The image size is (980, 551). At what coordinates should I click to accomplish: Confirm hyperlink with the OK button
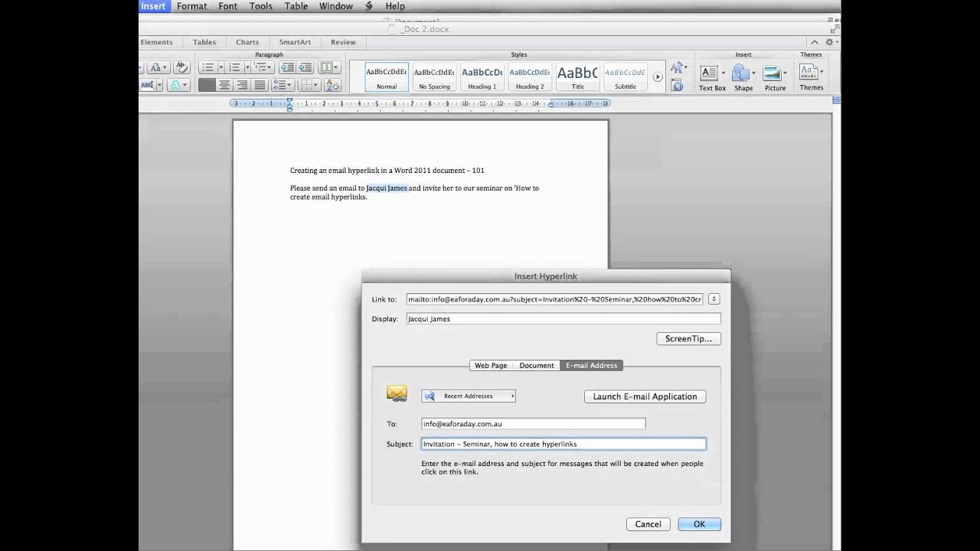[x=699, y=524]
